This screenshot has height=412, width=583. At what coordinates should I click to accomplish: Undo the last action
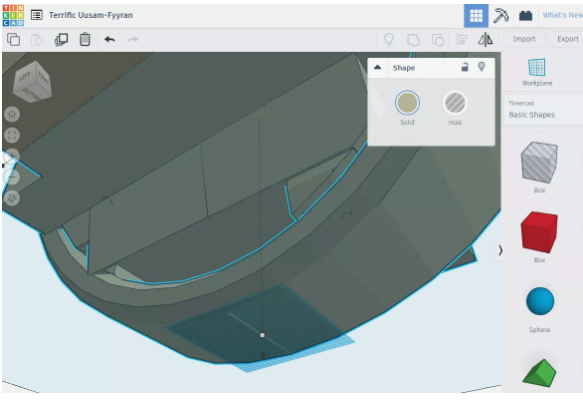(x=110, y=39)
